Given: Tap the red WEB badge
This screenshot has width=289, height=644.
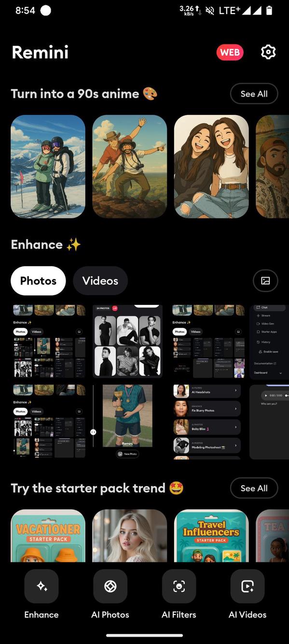Looking at the screenshot, I should (230, 52).
